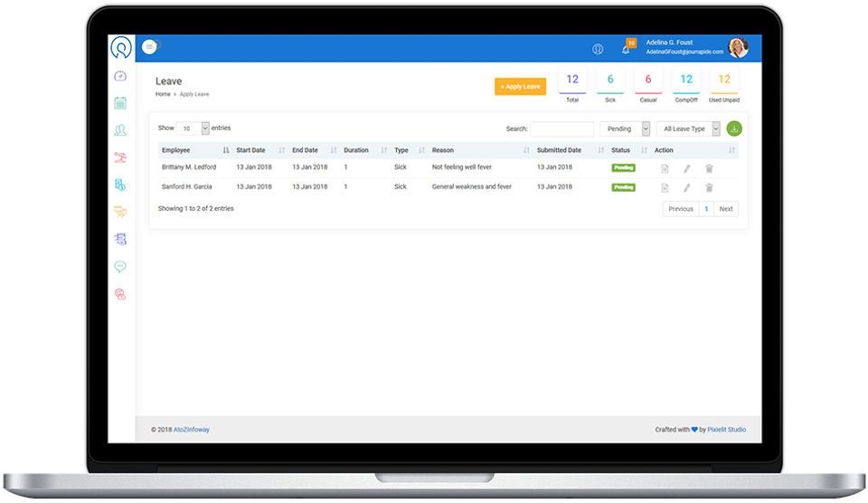868x503 pixels.
Task: Delete Brittany M. Ledford's leave entry
Action: point(709,168)
